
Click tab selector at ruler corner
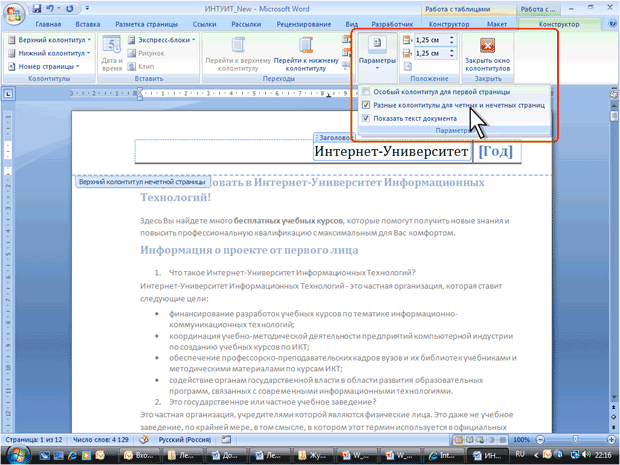point(8,94)
